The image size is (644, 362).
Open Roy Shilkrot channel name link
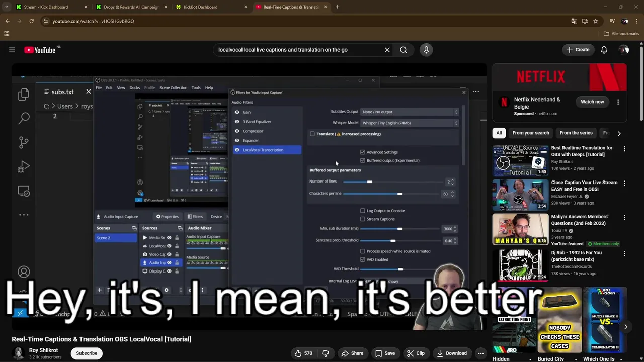click(x=43, y=350)
